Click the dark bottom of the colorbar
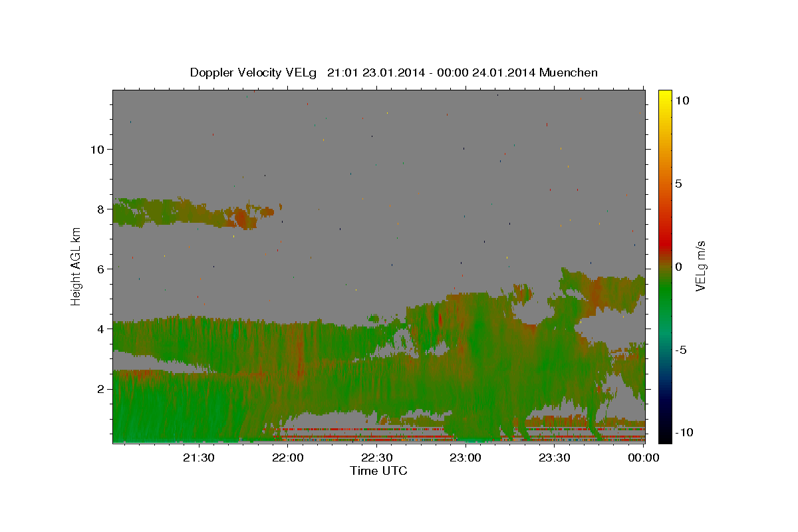The image size is (798, 532). pyautogui.click(x=664, y=432)
